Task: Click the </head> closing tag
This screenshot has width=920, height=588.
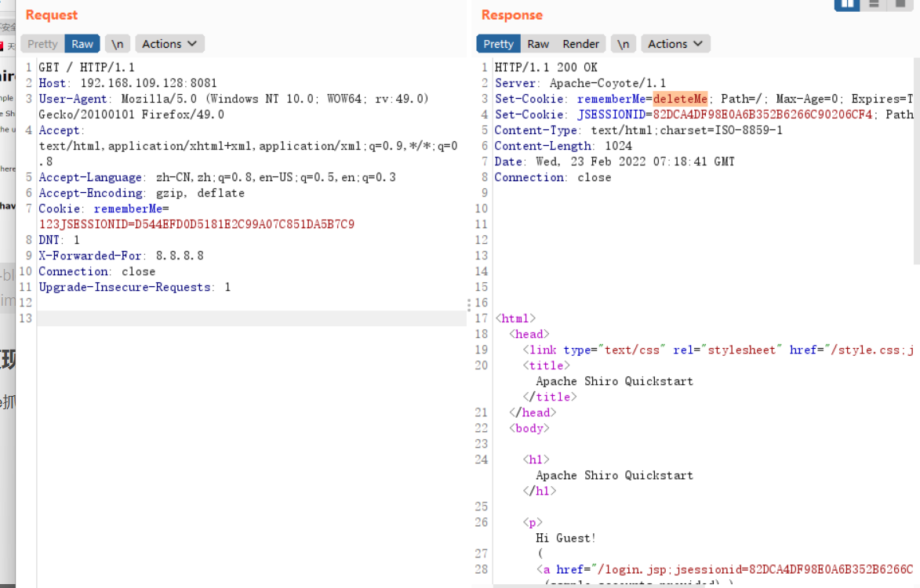Action: point(533,412)
